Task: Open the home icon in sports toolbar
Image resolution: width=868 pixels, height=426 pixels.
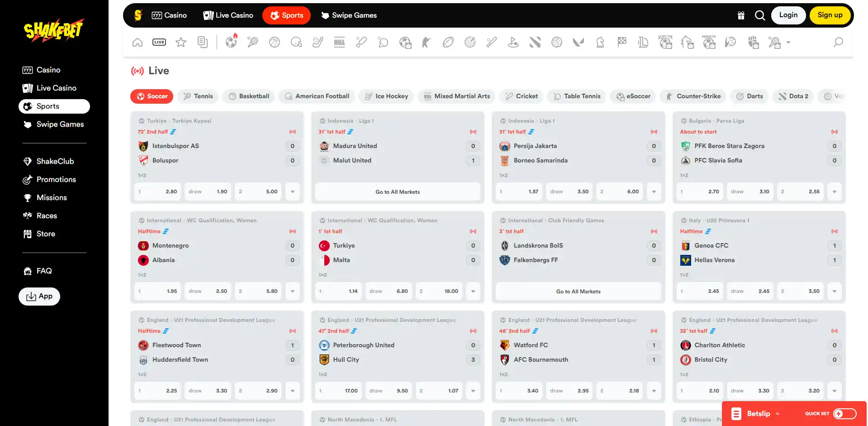Action: click(138, 43)
